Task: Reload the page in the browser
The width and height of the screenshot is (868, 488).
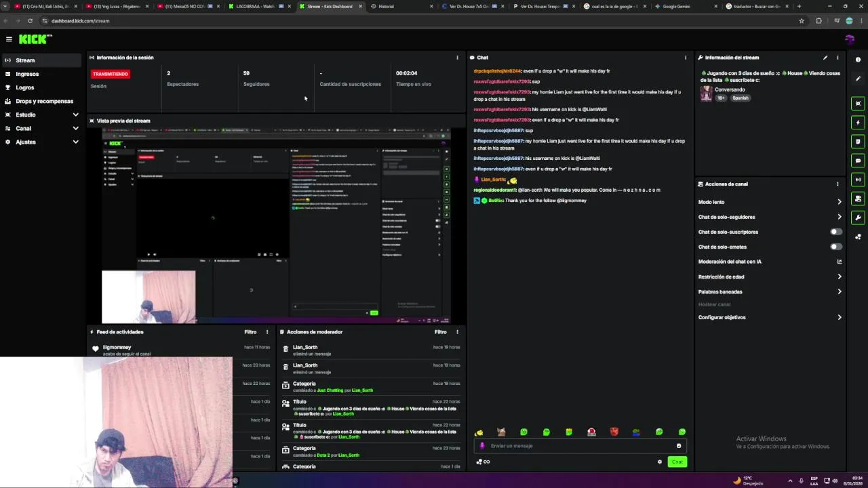Action: (x=30, y=21)
